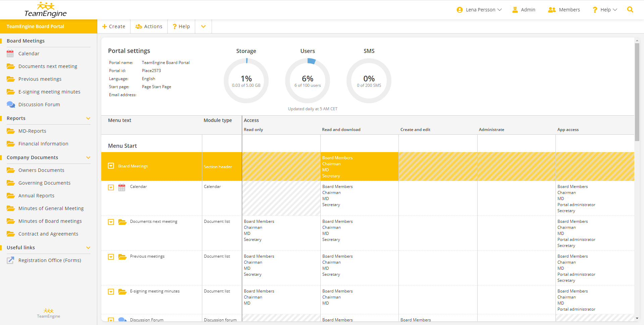The width and height of the screenshot is (644, 325).
Task: Click the Registration Office external link icon
Action: (11, 260)
